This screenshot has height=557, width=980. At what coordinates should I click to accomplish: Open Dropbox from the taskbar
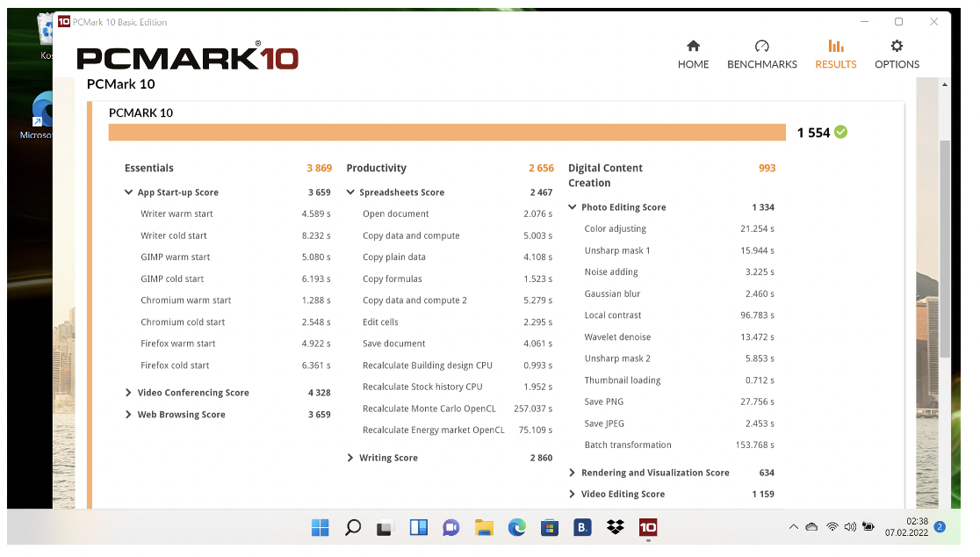(x=615, y=528)
